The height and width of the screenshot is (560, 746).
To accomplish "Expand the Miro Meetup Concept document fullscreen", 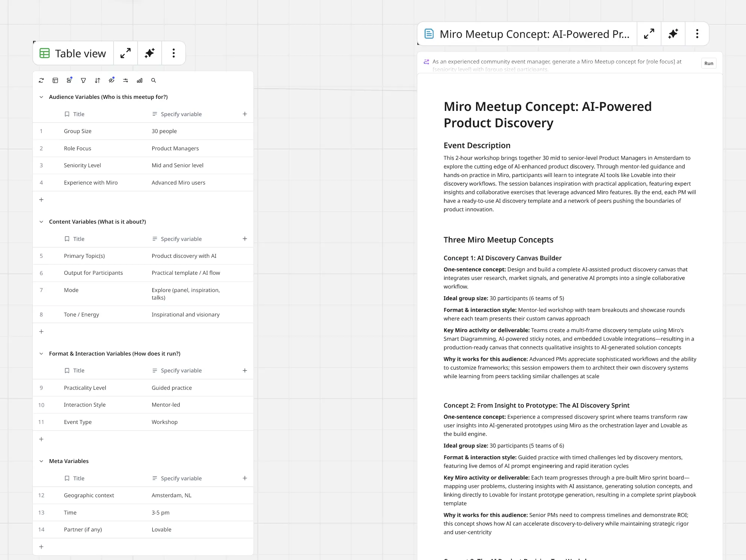I will (x=649, y=34).
